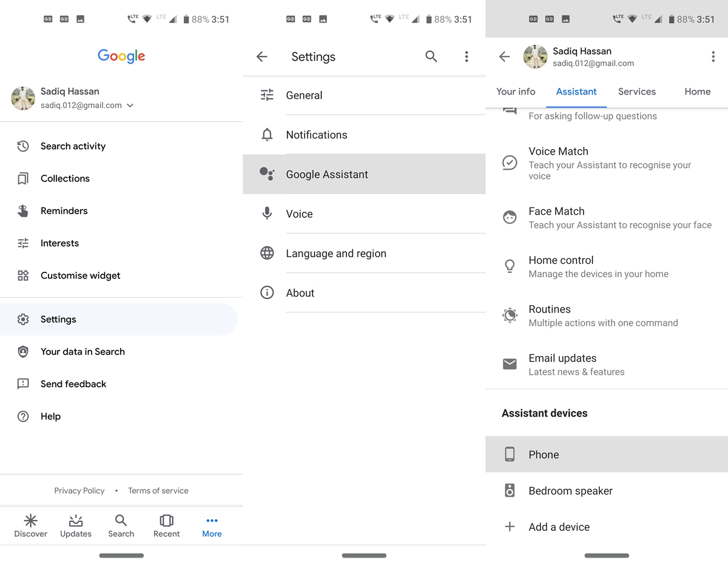Tap the Collections bookmark icon
728x566 pixels.
(23, 178)
